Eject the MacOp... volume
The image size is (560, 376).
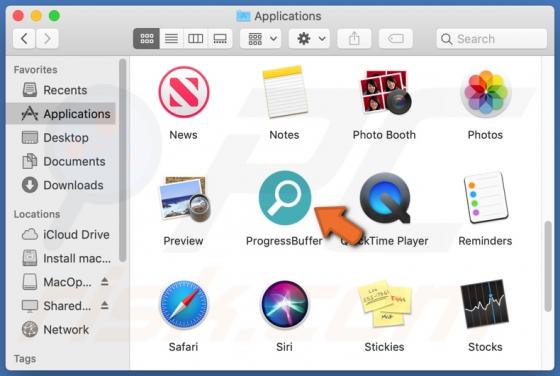[x=105, y=281]
